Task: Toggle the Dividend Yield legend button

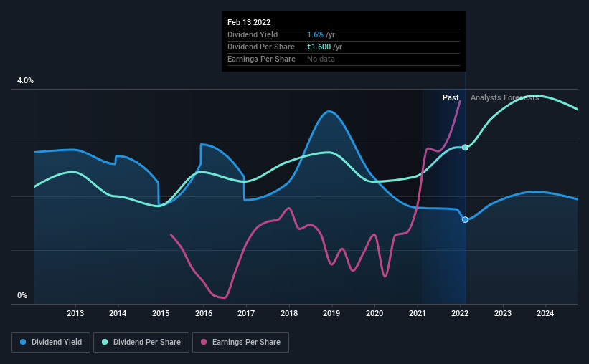Action: 51,343
